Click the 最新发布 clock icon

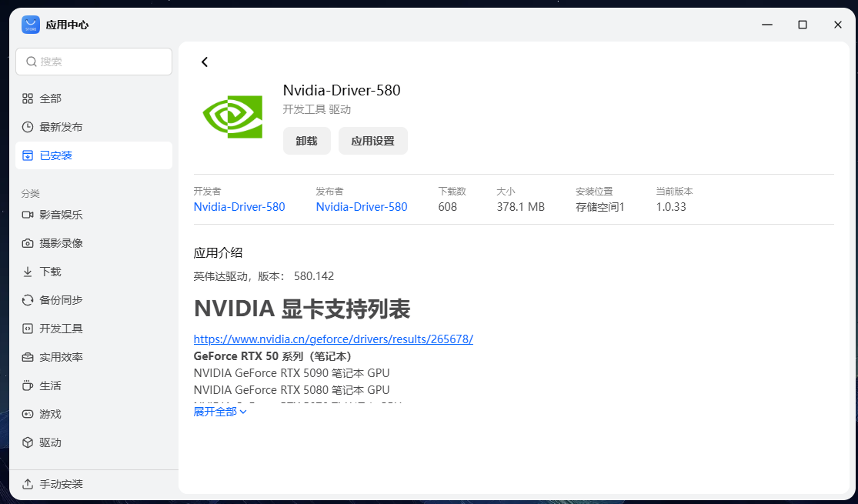point(28,127)
